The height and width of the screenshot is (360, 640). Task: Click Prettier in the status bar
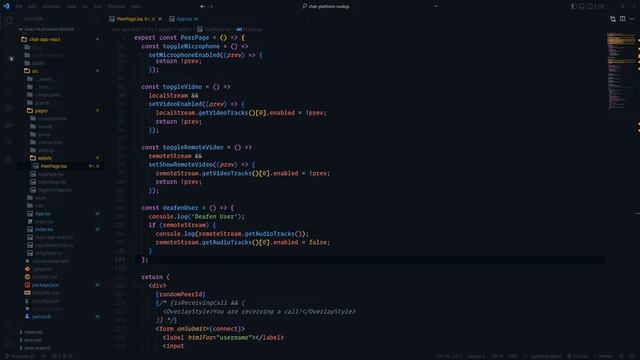point(603,356)
